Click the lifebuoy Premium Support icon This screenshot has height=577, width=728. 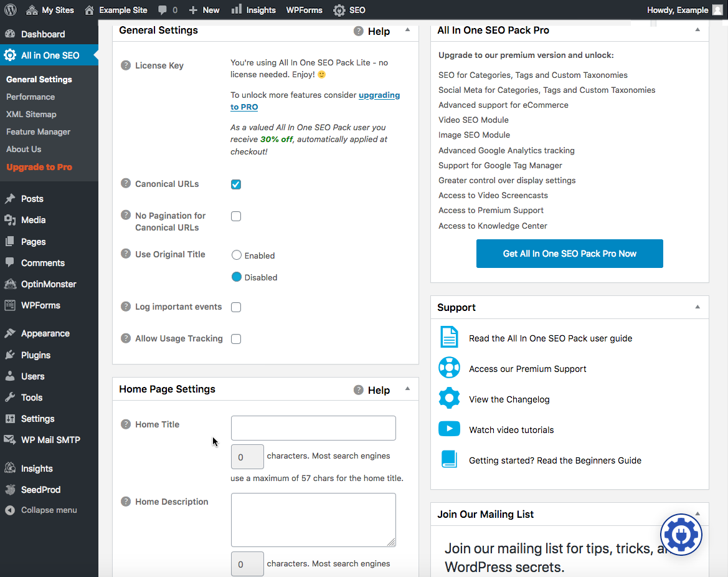tap(449, 368)
